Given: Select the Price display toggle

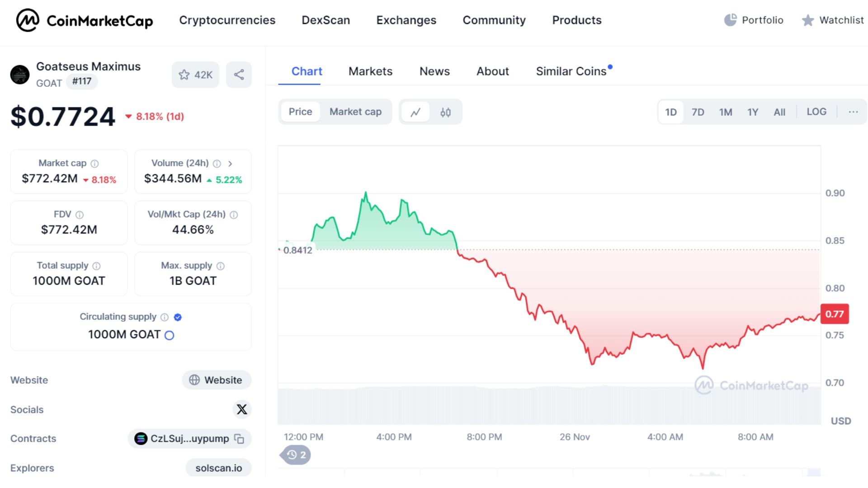Looking at the screenshot, I should coord(300,112).
